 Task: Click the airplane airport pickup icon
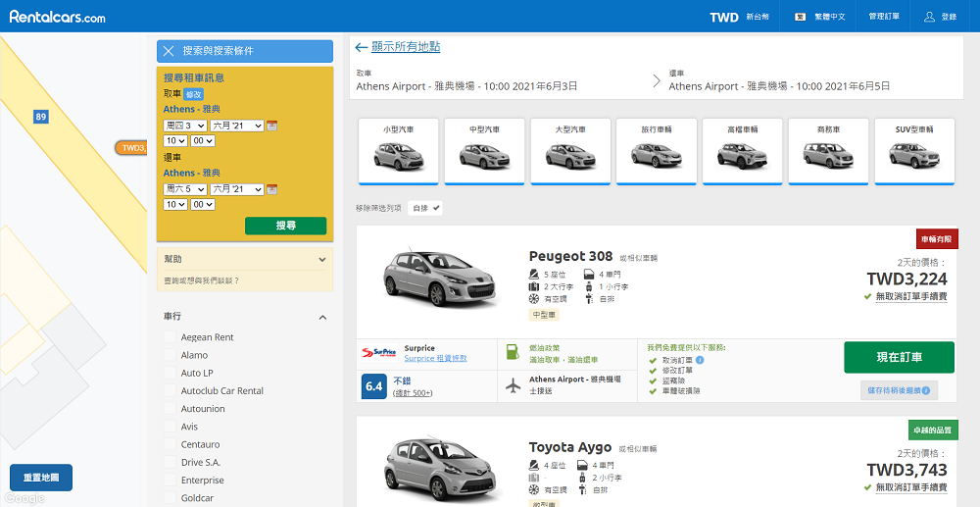pos(513,385)
